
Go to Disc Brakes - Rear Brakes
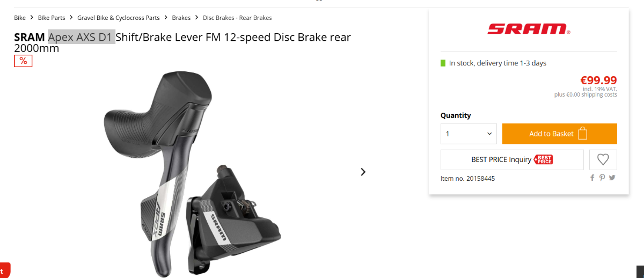pos(237,18)
